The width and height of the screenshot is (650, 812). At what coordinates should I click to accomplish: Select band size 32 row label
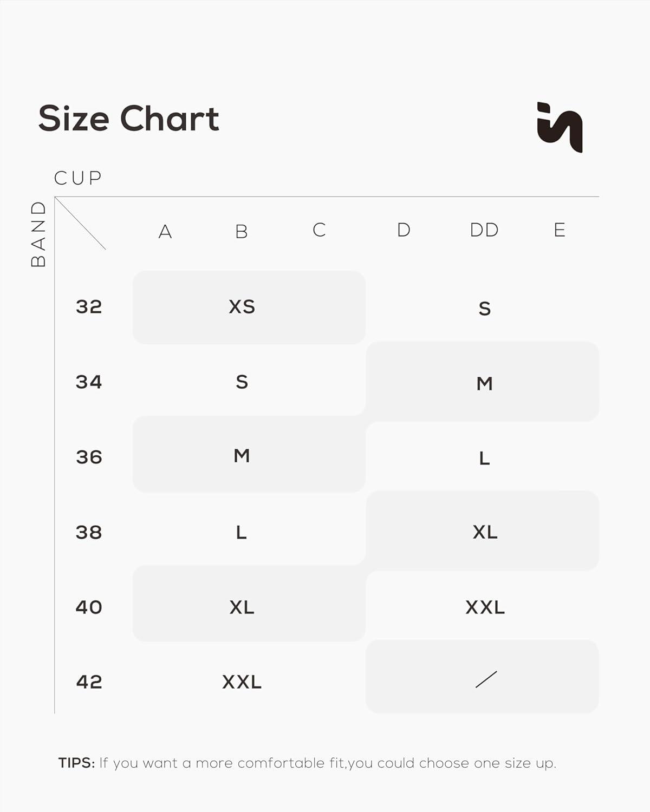[89, 307]
